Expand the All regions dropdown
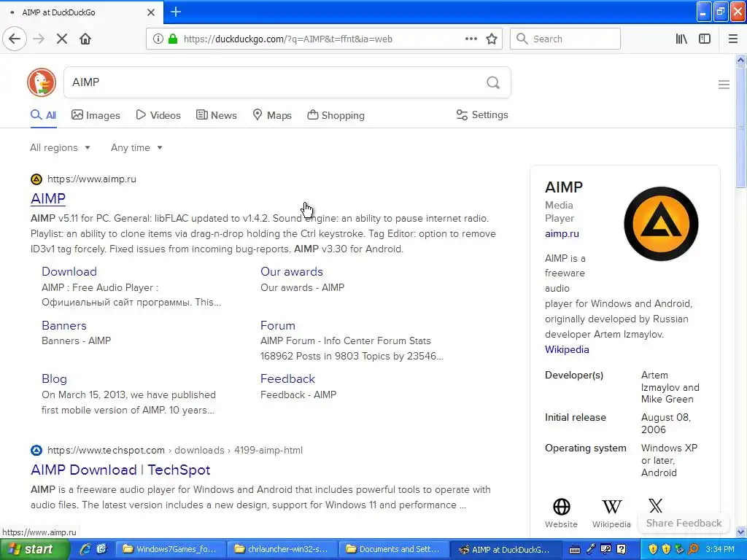The width and height of the screenshot is (747, 560). click(60, 147)
